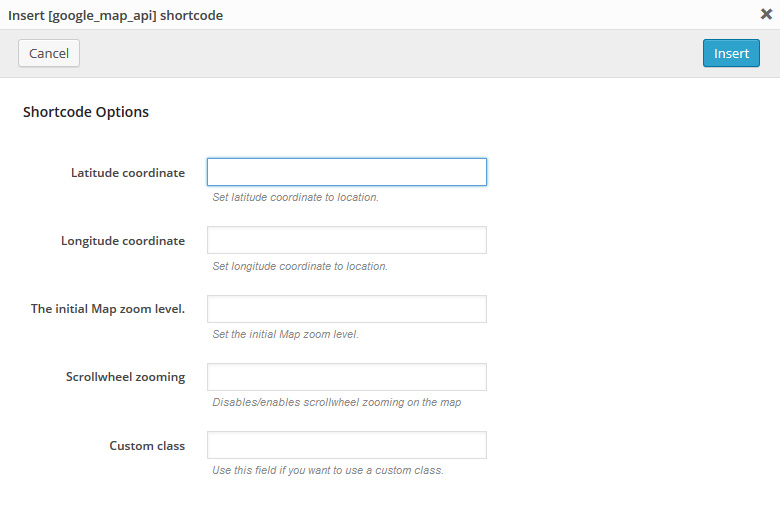This screenshot has width=780, height=522.
Task: Click the blue Insert button
Action: click(731, 53)
